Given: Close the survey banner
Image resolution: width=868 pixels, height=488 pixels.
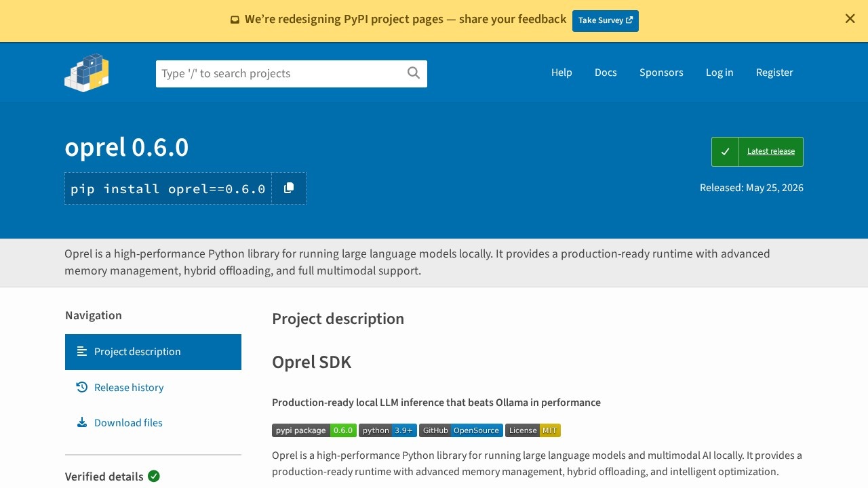Looking at the screenshot, I should point(850,19).
